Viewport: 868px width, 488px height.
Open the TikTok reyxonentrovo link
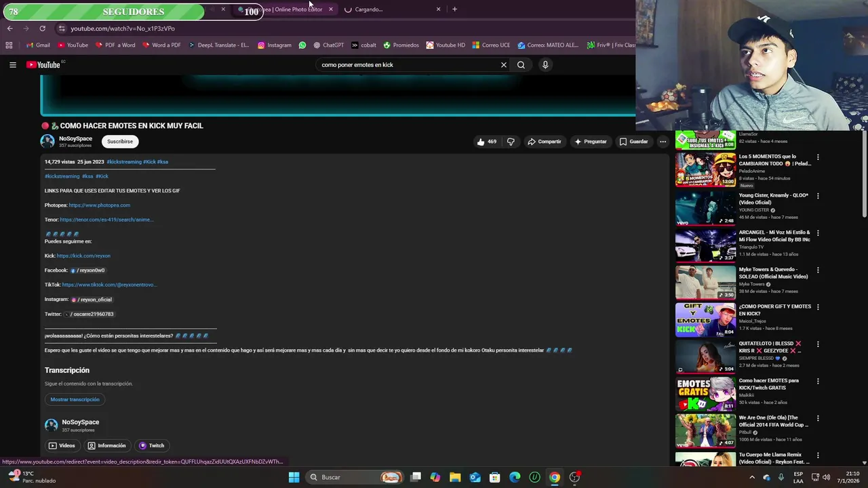109,285
